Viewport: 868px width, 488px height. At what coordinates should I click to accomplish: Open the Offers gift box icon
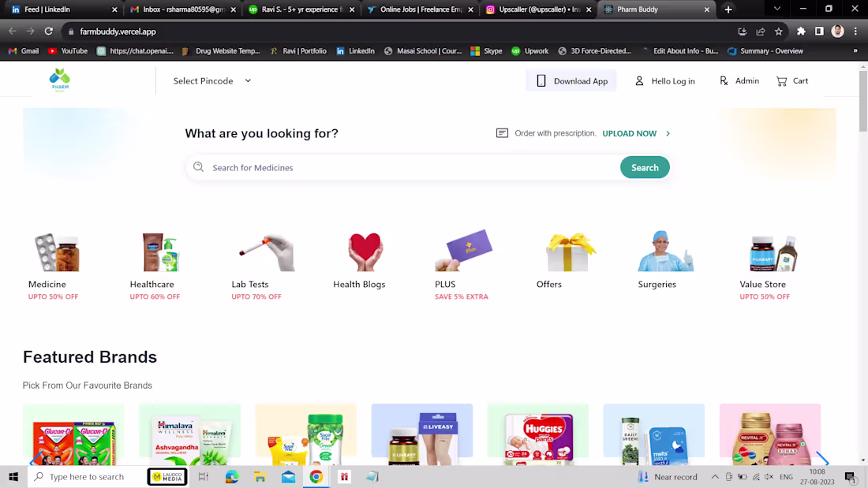click(x=569, y=251)
